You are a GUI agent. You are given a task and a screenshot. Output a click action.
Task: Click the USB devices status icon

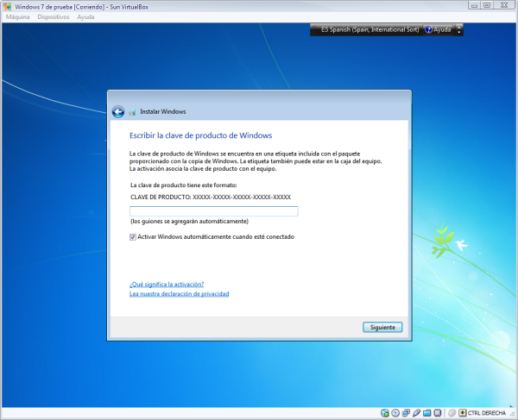[x=417, y=412]
